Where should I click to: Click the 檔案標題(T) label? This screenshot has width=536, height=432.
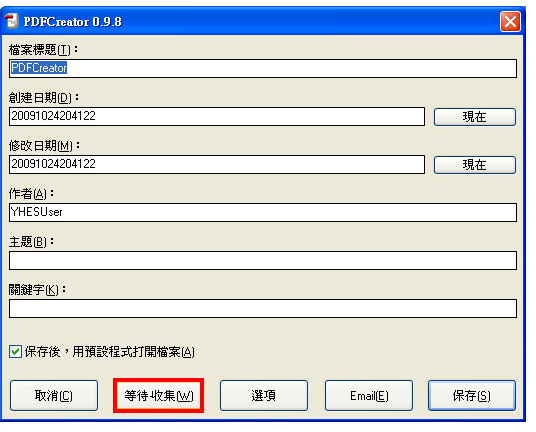pos(43,50)
